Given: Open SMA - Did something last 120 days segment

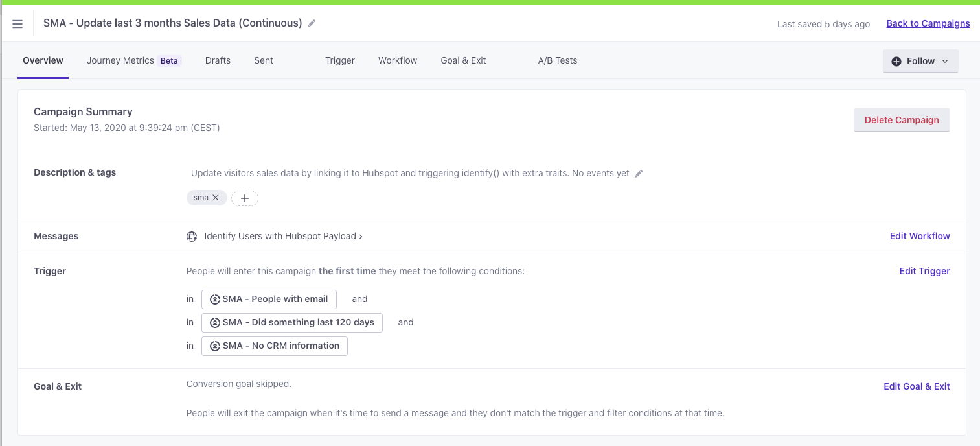Looking at the screenshot, I should tap(292, 323).
